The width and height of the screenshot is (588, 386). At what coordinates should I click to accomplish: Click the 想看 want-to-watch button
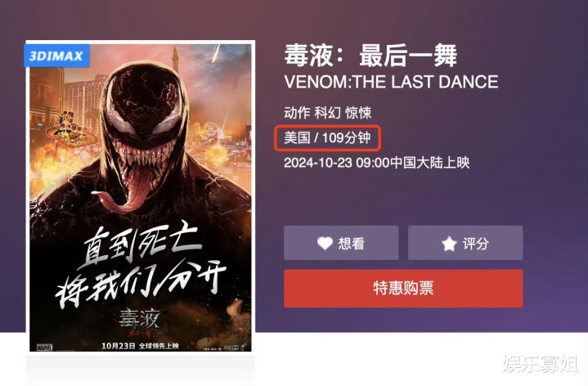341,243
